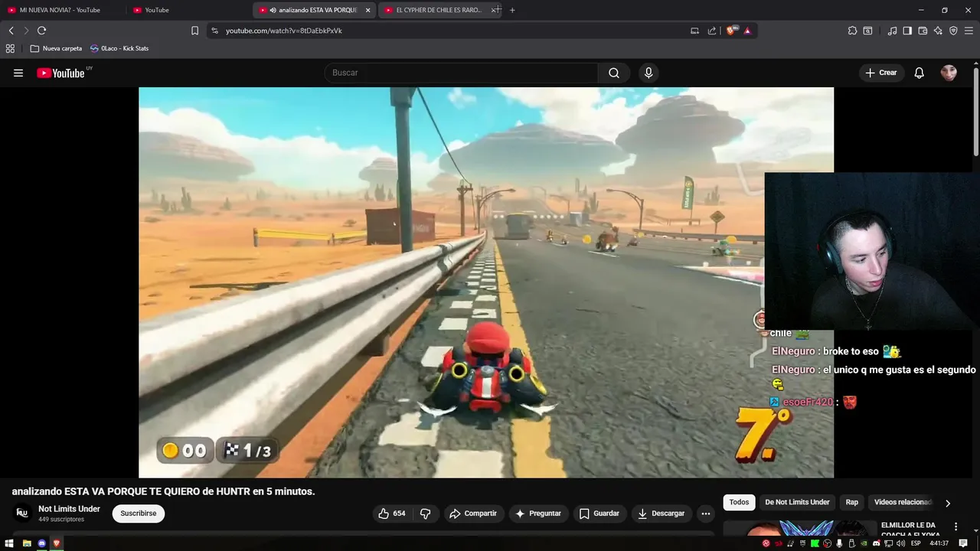
Task: Click the YouTube URL address field
Action: tap(452, 31)
